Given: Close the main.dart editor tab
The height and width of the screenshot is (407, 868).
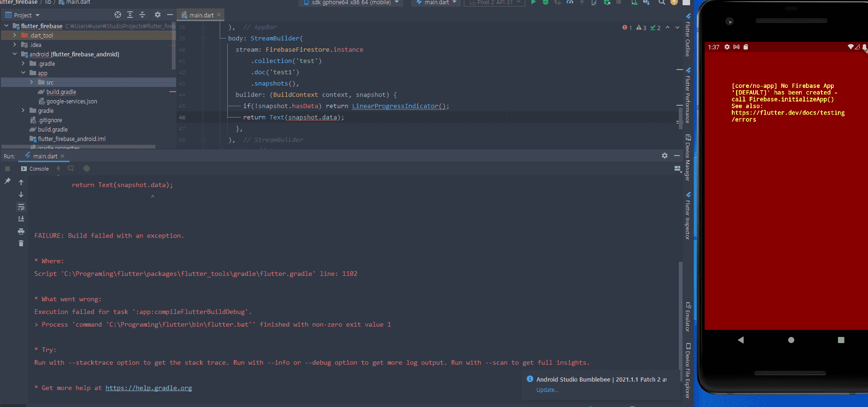Looking at the screenshot, I should tap(219, 15).
